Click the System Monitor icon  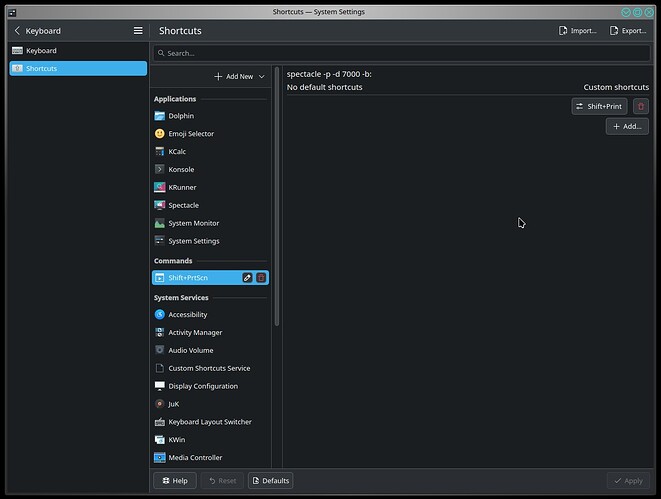tap(159, 223)
